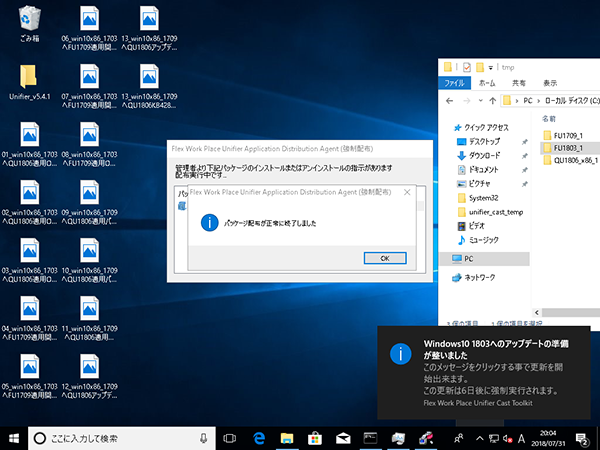This screenshot has height=450, width=600.
Task: Click the PC segment in address bar
Action: tap(528, 101)
